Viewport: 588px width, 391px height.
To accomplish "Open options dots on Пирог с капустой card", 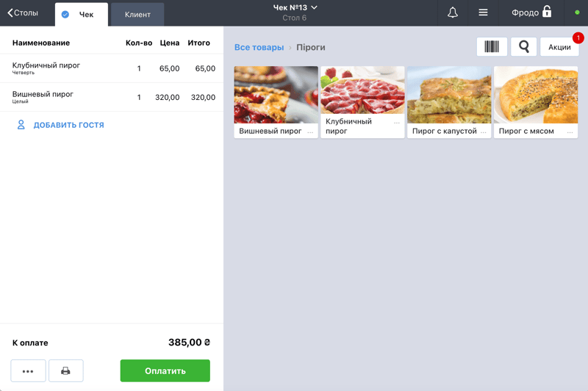I will (484, 132).
